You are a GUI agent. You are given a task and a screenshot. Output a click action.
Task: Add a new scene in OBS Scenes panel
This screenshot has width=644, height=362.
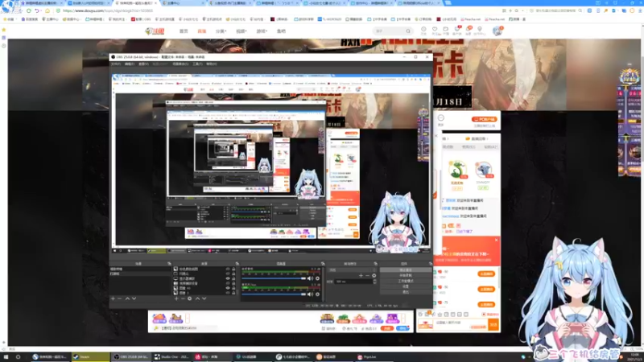point(113,298)
